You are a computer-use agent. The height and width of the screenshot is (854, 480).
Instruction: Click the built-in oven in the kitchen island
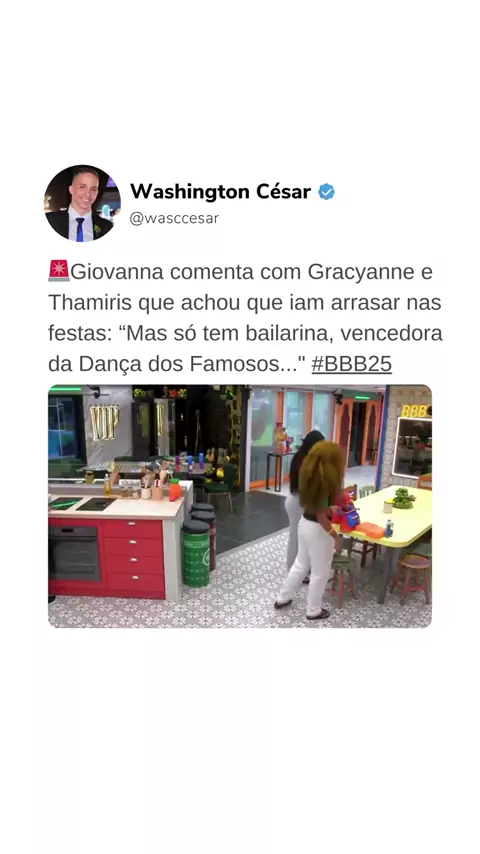click(x=74, y=552)
